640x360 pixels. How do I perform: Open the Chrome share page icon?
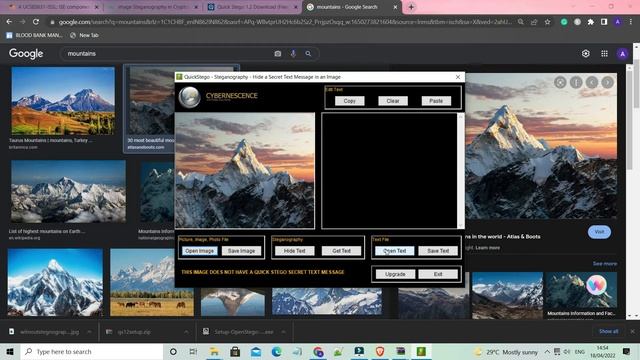point(534,22)
